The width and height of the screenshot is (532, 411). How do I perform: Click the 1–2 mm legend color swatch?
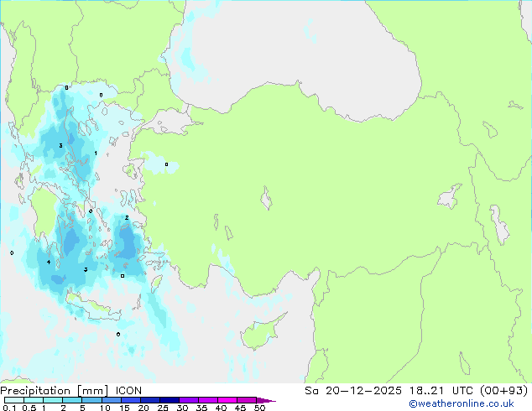(53, 400)
